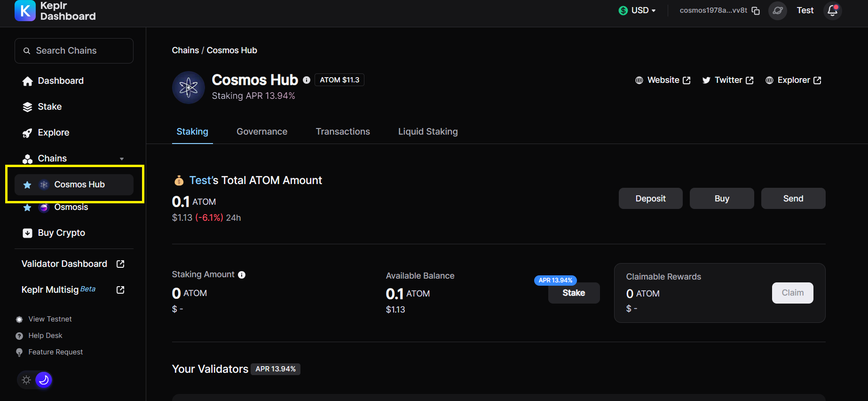Click the ATOM $11.3 price badge
The width and height of the screenshot is (868, 401).
(339, 80)
